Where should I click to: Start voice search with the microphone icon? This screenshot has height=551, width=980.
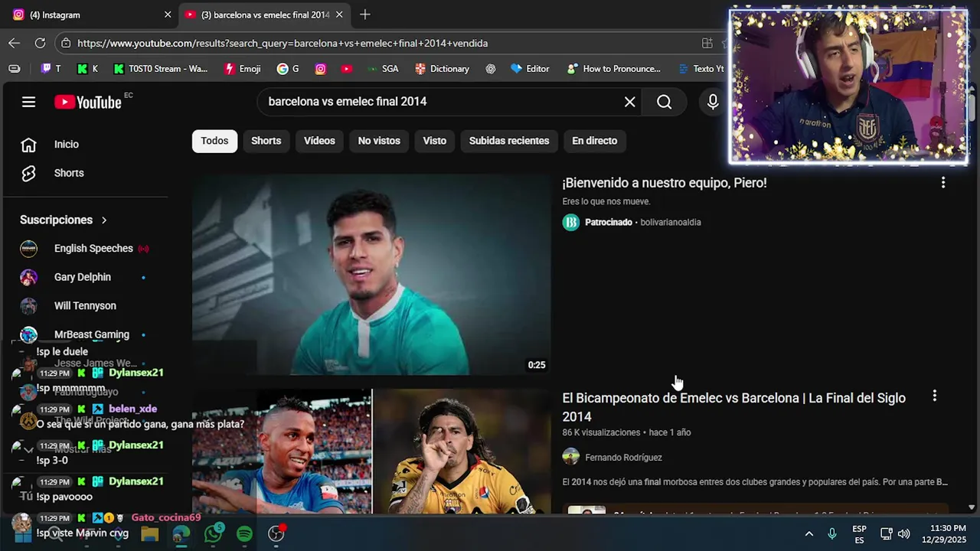713,102
